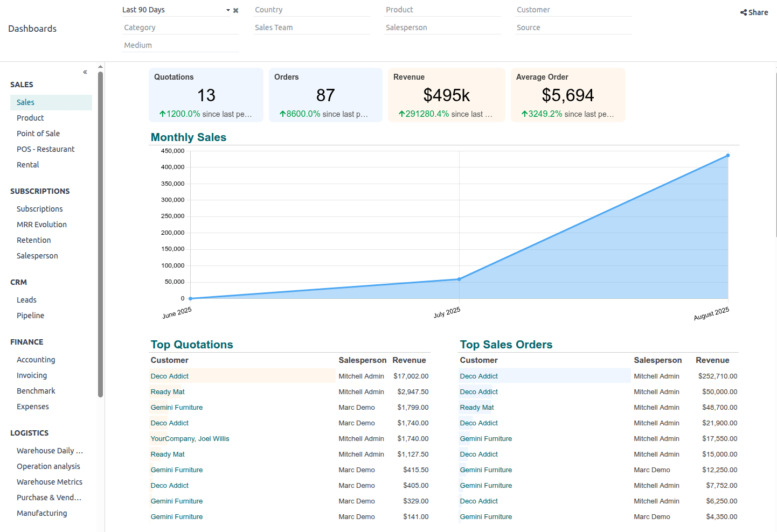Clear the Last 90 Days filter with the x icon
777x532 pixels.
click(235, 10)
